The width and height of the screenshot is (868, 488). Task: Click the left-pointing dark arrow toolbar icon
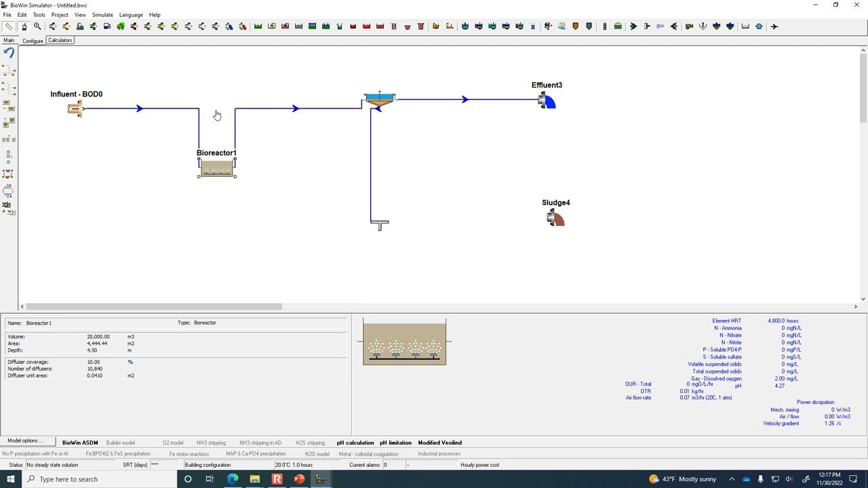[x=673, y=26]
